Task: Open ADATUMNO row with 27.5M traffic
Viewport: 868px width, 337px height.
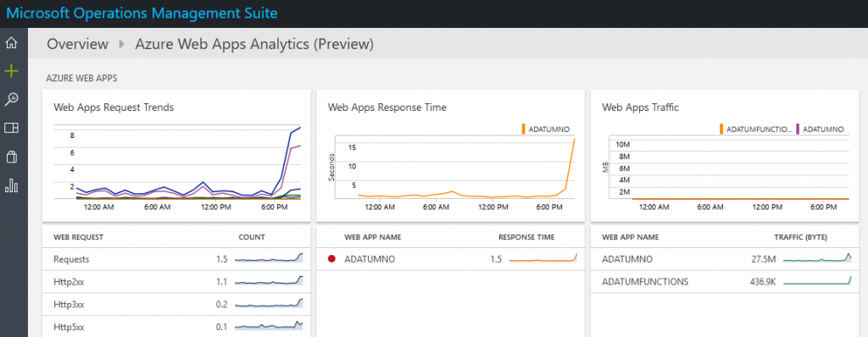Action: point(726,259)
